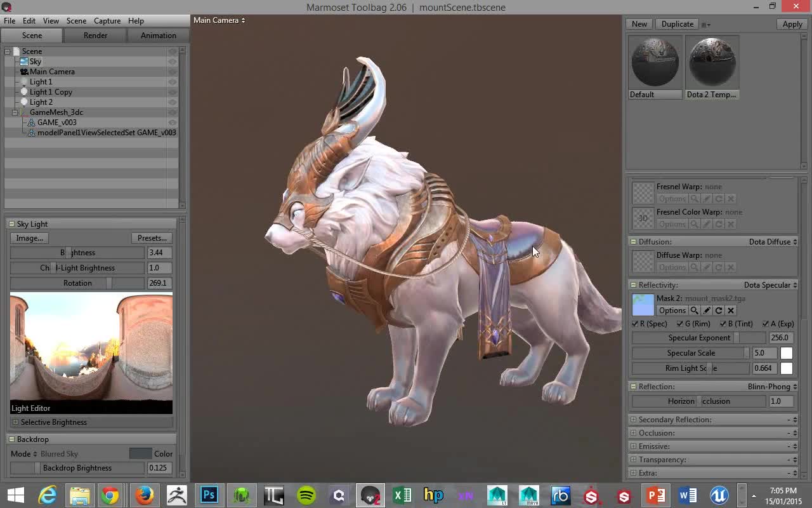The image size is (812, 508).
Task: Open the Reflection model dropdown (Blinn-Phong)
Action: click(773, 387)
